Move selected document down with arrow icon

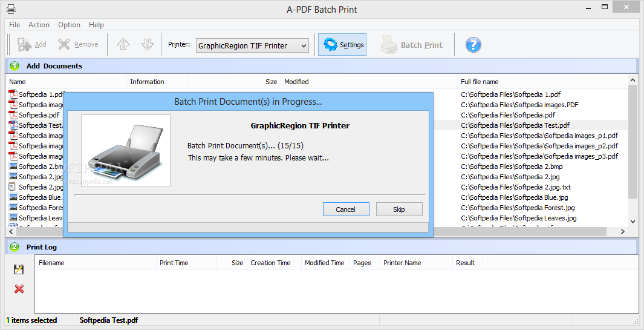tap(148, 44)
